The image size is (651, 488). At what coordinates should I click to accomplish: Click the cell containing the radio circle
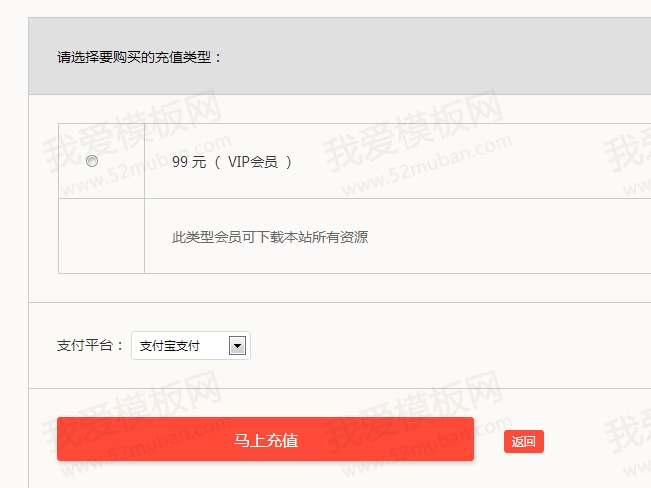click(101, 161)
